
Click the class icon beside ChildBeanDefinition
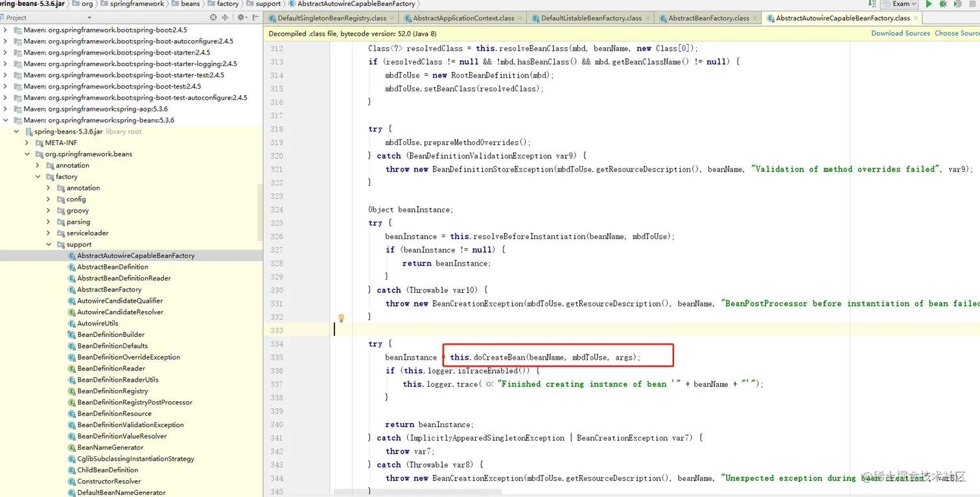(x=72, y=470)
